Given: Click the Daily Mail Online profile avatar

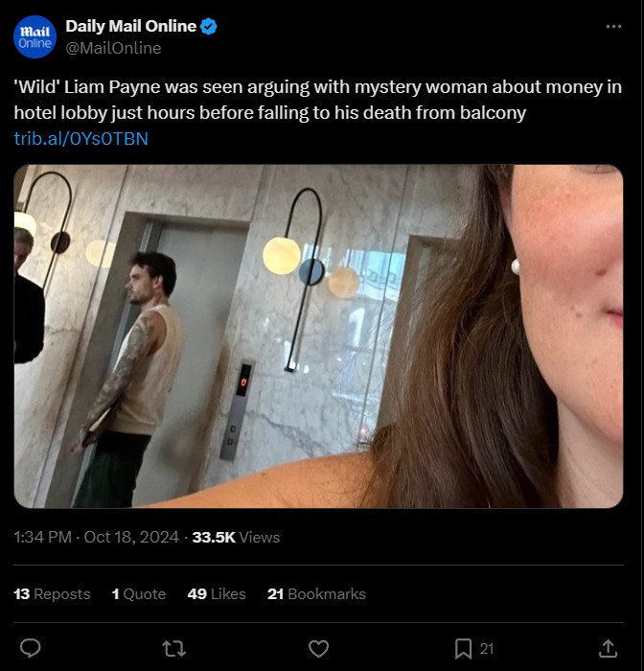Looking at the screenshot, I should coord(34,36).
